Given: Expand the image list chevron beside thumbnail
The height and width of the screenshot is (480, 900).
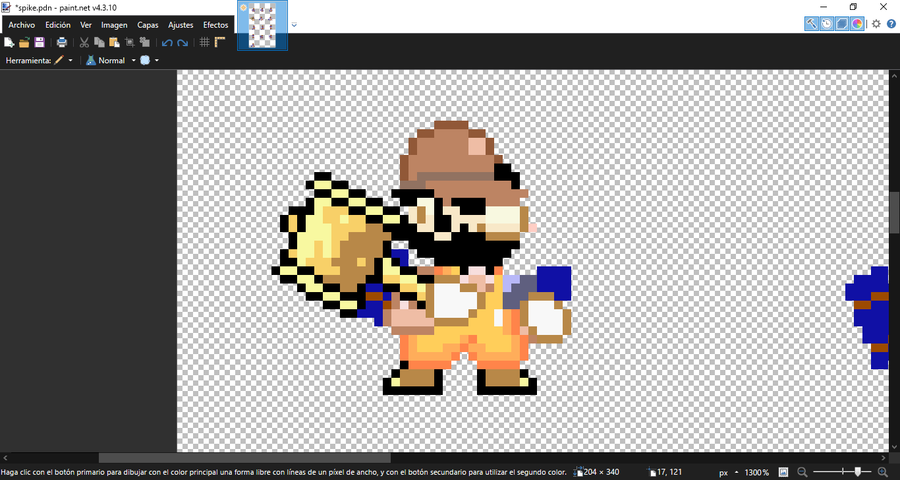Looking at the screenshot, I should click(294, 25).
